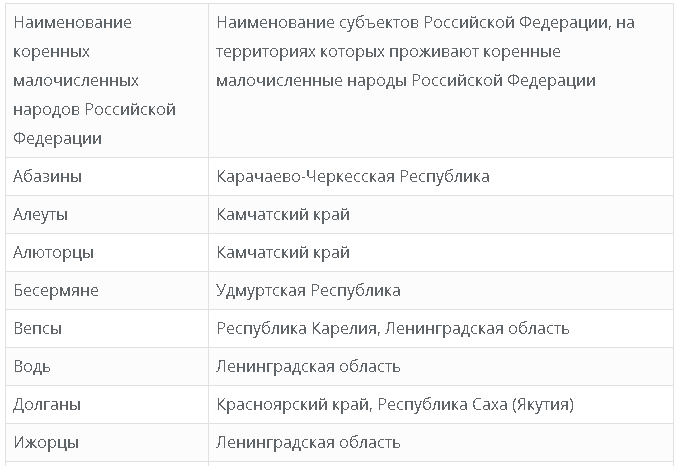
Task: Click Ленинградская область in the Ижорцы row
Action: [308, 443]
